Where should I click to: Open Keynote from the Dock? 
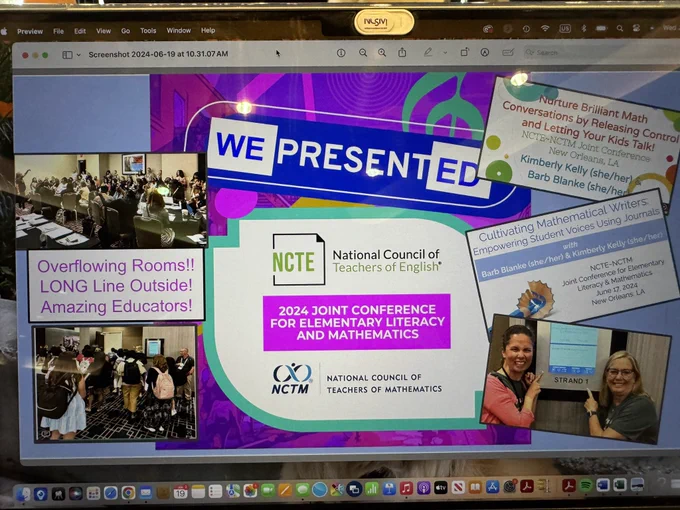389,489
